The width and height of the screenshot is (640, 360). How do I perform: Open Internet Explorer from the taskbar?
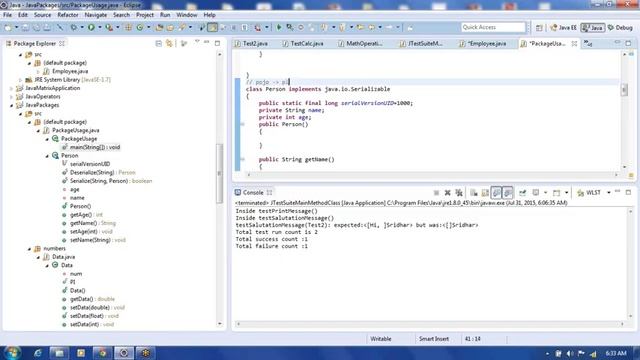[x=38, y=353]
